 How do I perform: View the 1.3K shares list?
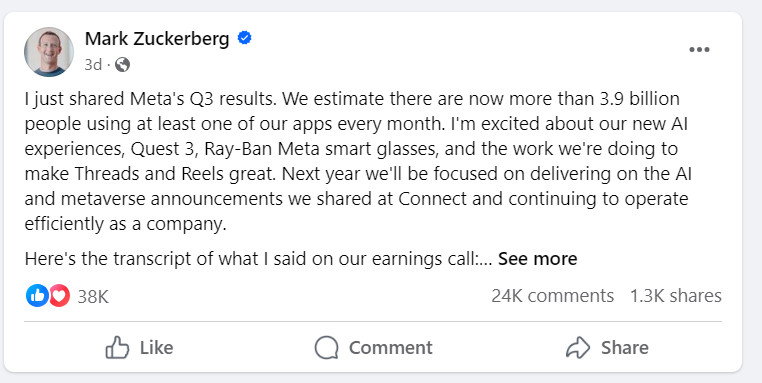[x=675, y=296]
